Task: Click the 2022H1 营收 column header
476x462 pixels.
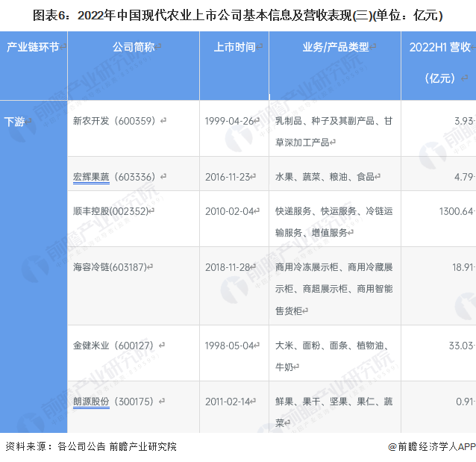Action: 440,48
